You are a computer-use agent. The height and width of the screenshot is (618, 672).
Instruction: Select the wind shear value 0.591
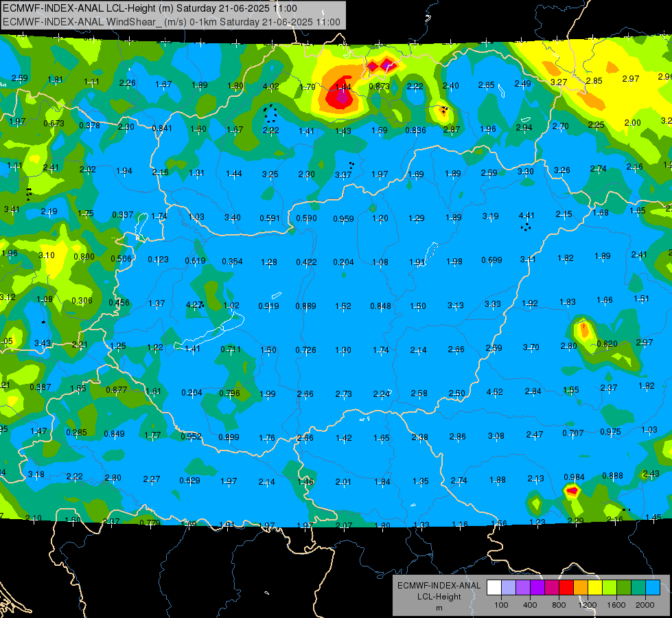(x=270, y=218)
